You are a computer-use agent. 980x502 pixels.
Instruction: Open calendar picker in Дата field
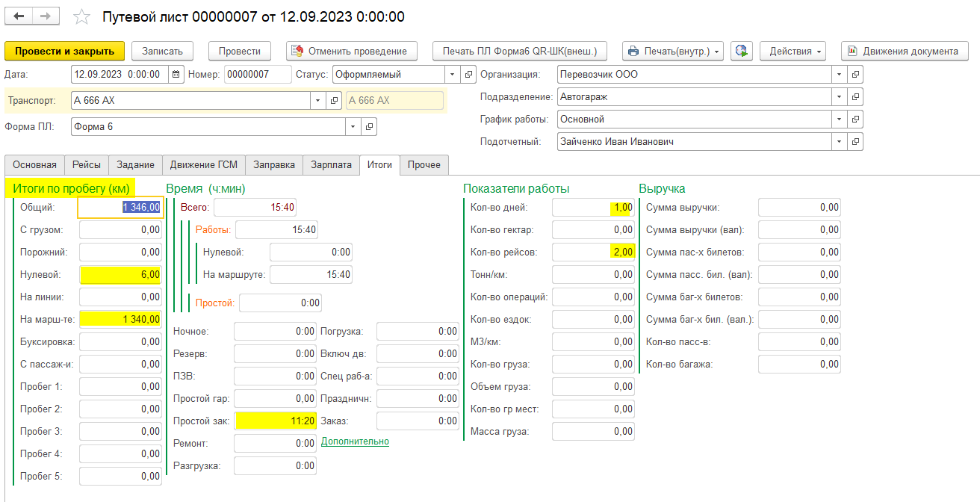pos(175,75)
